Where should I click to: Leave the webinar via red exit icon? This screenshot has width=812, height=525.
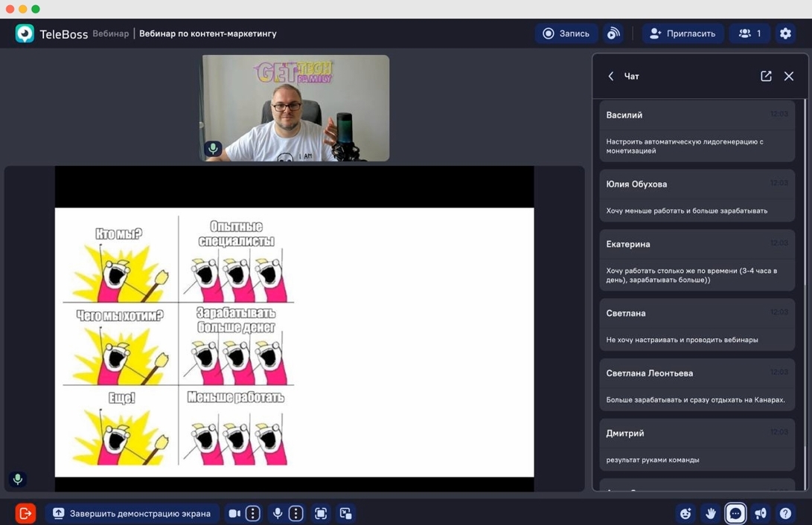pyautogui.click(x=25, y=513)
